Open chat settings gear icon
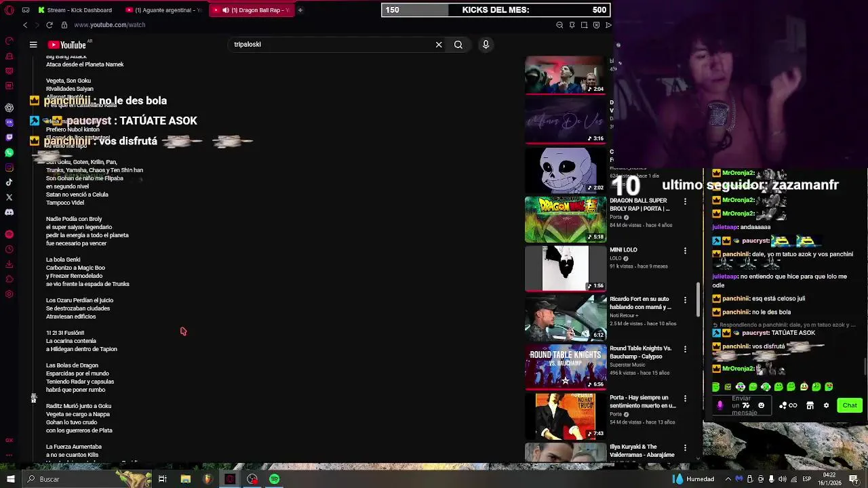This screenshot has width=868, height=488. [x=826, y=405]
